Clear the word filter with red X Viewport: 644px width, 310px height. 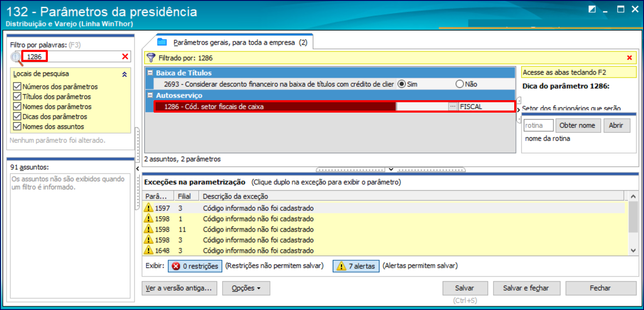[x=125, y=57]
